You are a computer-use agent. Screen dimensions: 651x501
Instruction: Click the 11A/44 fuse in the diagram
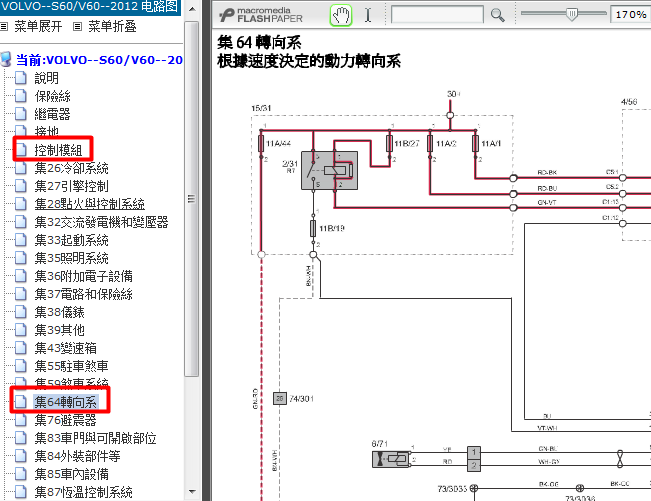(261, 144)
